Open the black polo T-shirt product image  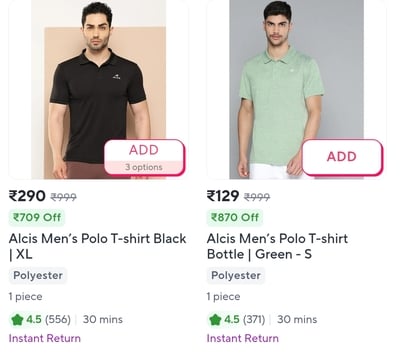(x=98, y=89)
